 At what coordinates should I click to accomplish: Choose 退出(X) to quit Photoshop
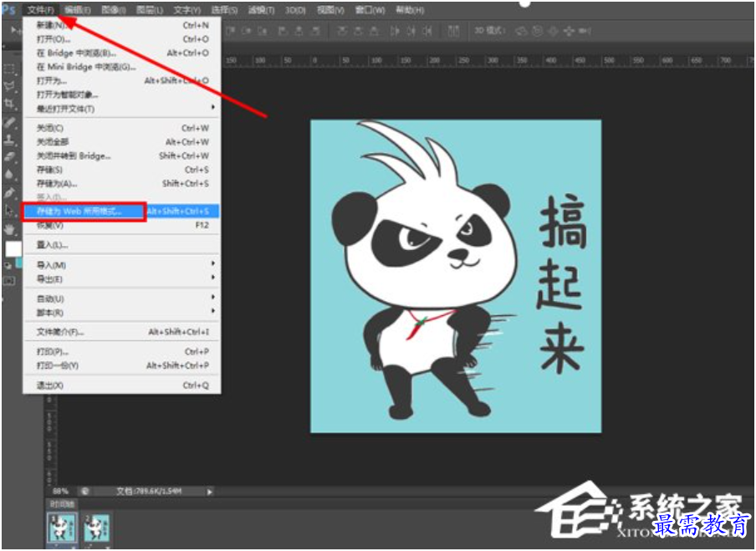pyautogui.click(x=120, y=385)
